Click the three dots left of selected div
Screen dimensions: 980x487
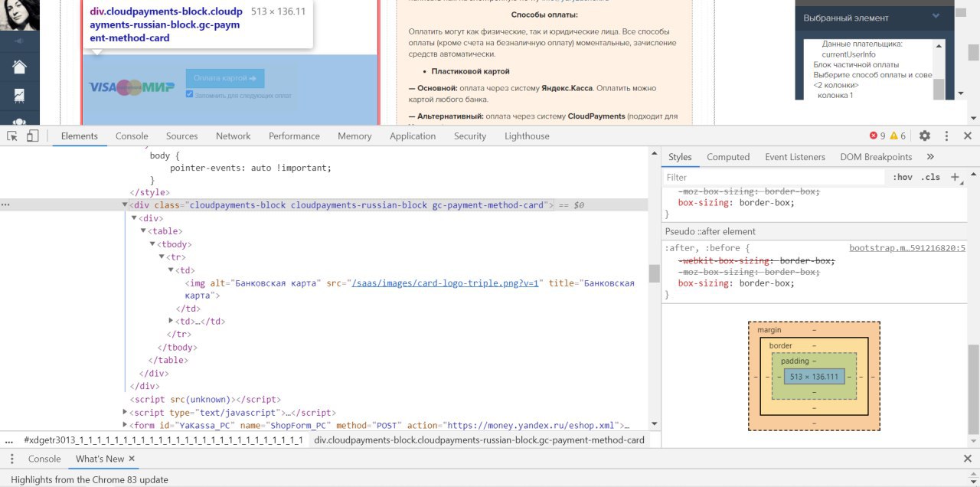pyautogui.click(x=6, y=205)
